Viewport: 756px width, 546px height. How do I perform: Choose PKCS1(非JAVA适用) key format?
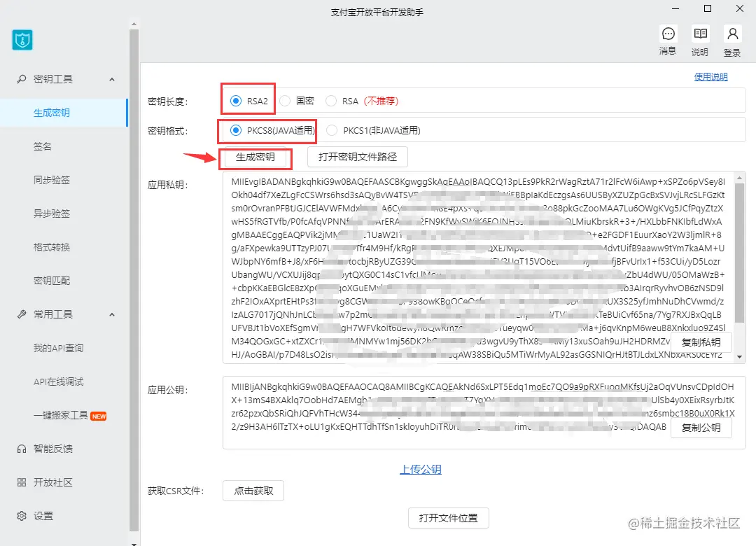point(374,130)
